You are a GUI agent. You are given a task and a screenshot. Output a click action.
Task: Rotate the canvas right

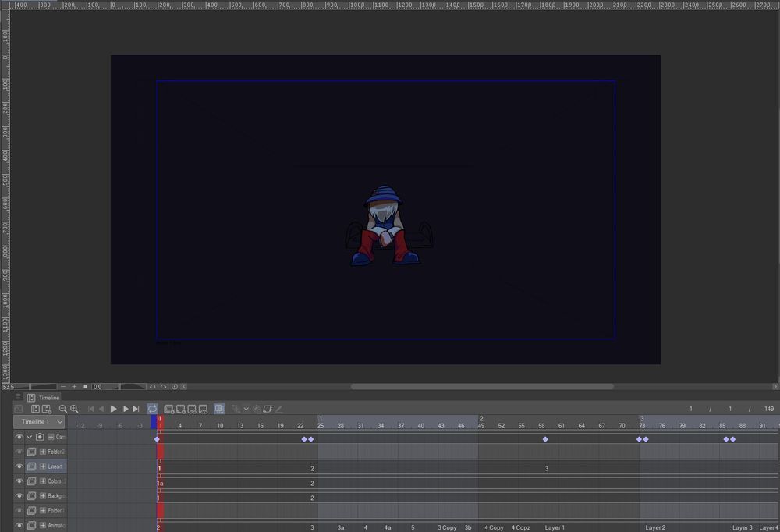pos(163,387)
